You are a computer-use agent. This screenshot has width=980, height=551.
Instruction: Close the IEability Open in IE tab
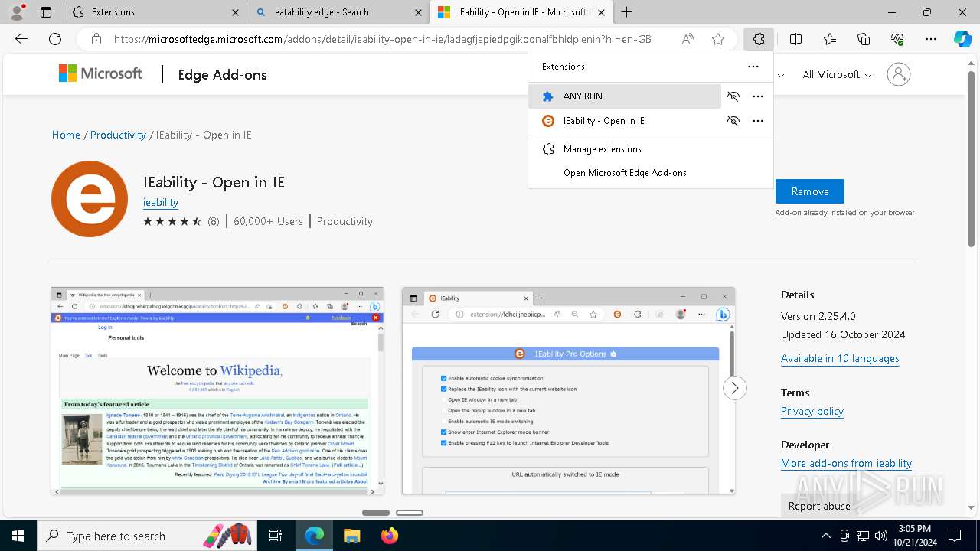coord(601,12)
